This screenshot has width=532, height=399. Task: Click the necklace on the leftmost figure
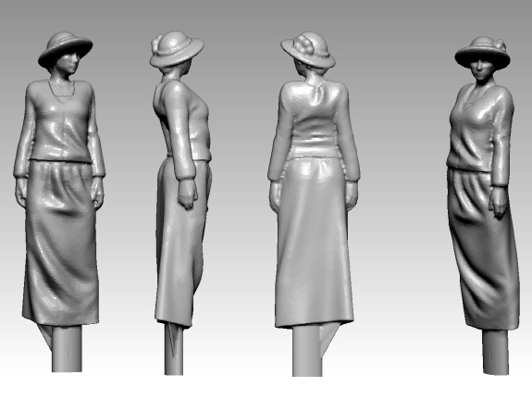(x=61, y=89)
